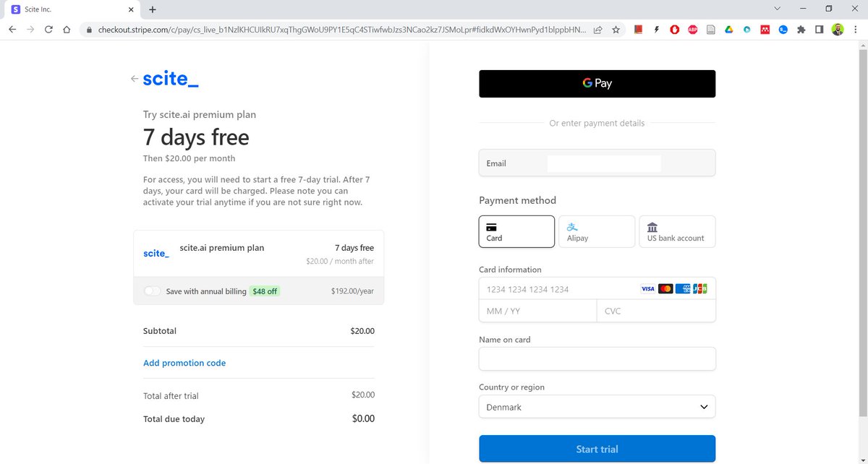Click the scite_ logo
This screenshot has height=464, width=868.
[171, 79]
